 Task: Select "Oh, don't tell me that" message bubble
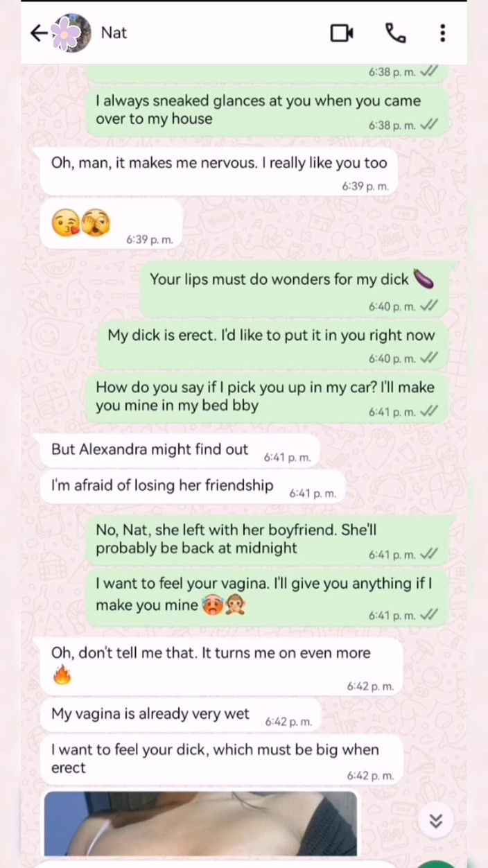pyautogui.click(x=222, y=667)
